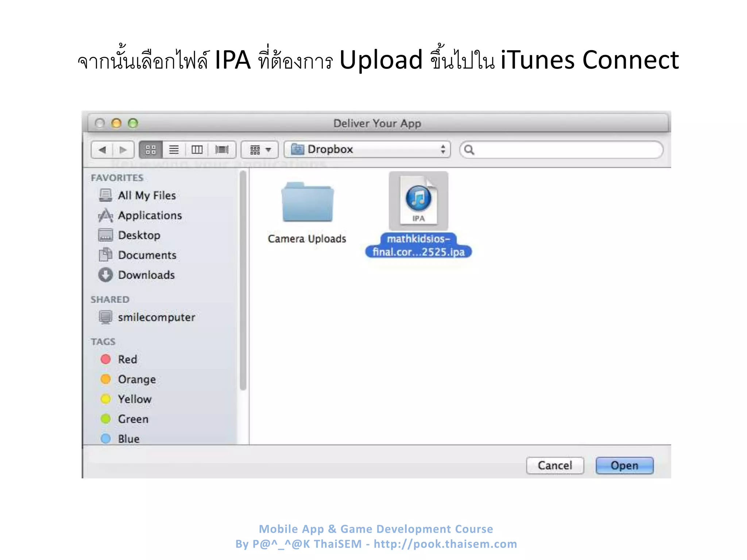This screenshot has width=747, height=560.
Task: Click the Red tag dot
Action: (x=106, y=359)
